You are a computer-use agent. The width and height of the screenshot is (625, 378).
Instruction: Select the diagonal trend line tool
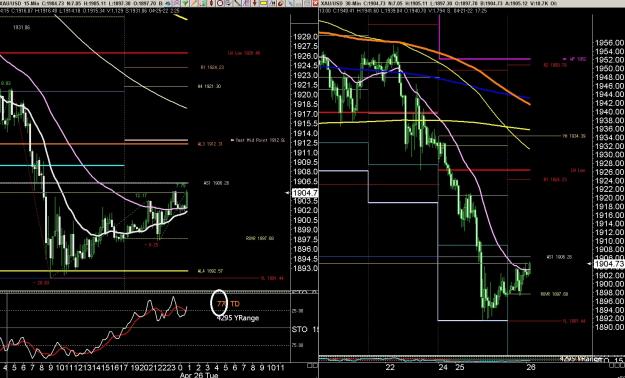pos(237,3)
